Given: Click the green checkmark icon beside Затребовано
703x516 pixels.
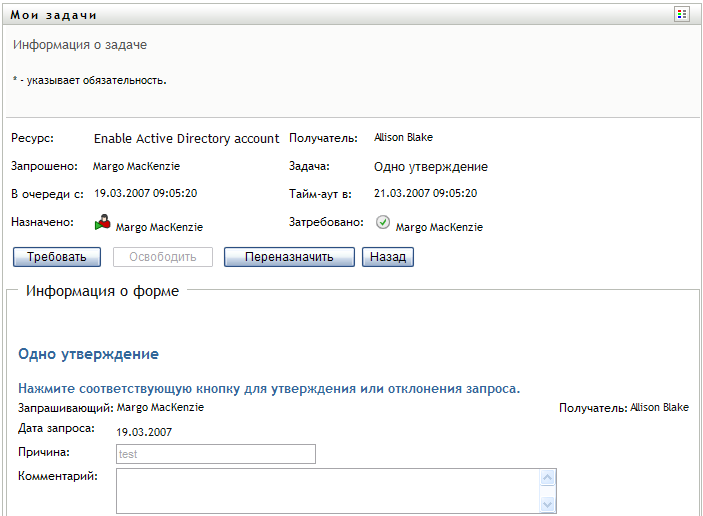Looking at the screenshot, I should [x=383, y=223].
